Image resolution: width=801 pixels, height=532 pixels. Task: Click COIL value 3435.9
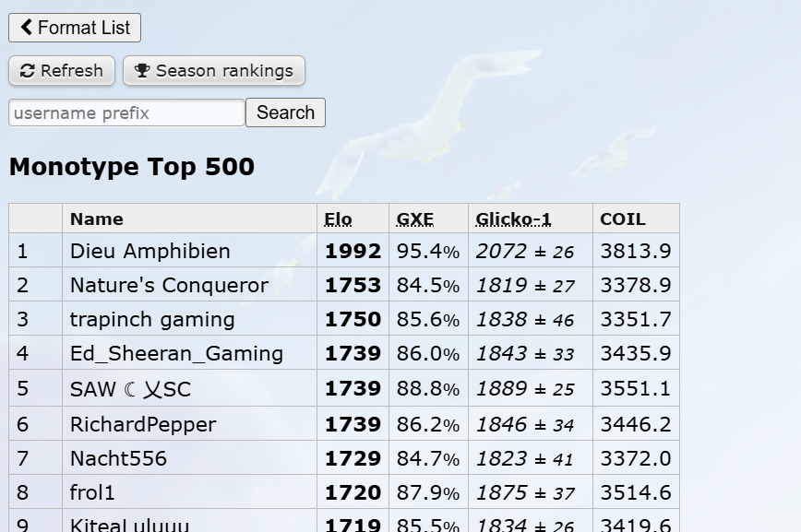[x=636, y=353]
